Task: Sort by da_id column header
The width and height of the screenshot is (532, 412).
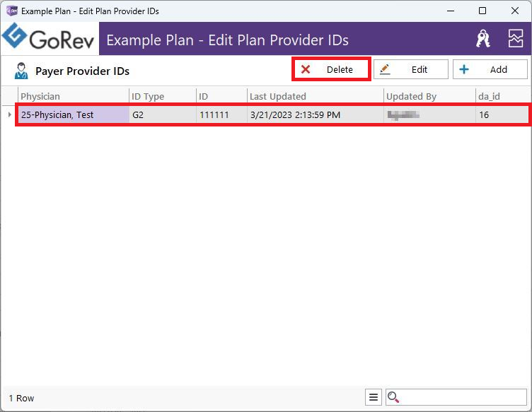Action: pyautogui.click(x=502, y=96)
